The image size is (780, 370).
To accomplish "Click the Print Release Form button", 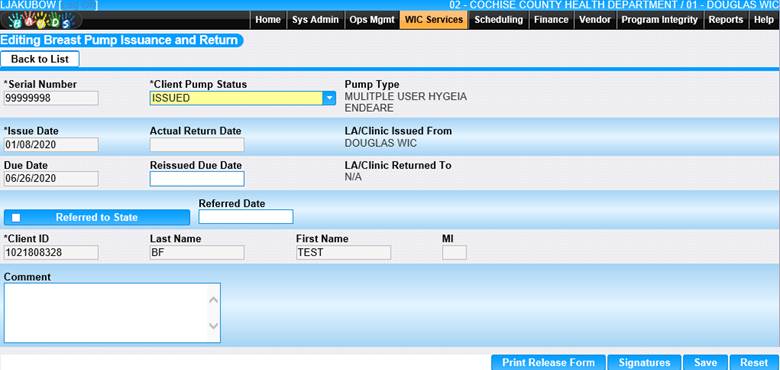I will (548, 363).
